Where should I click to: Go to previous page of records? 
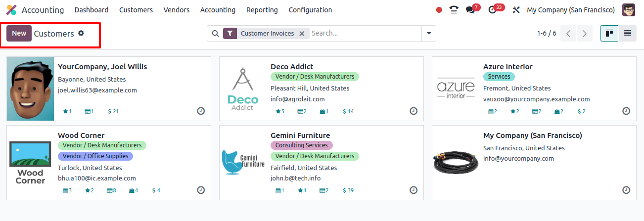click(x=569, y=34)
